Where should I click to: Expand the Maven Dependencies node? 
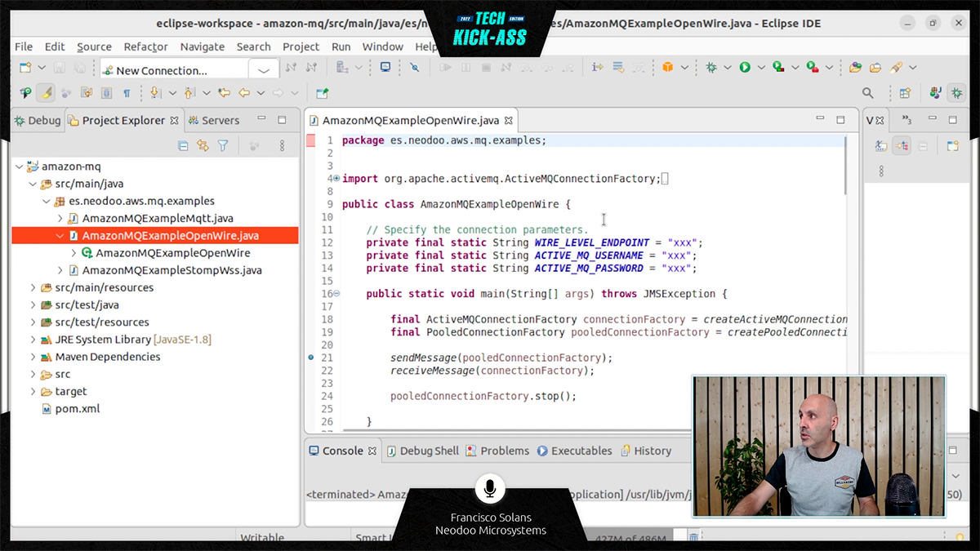click(33, 357)
